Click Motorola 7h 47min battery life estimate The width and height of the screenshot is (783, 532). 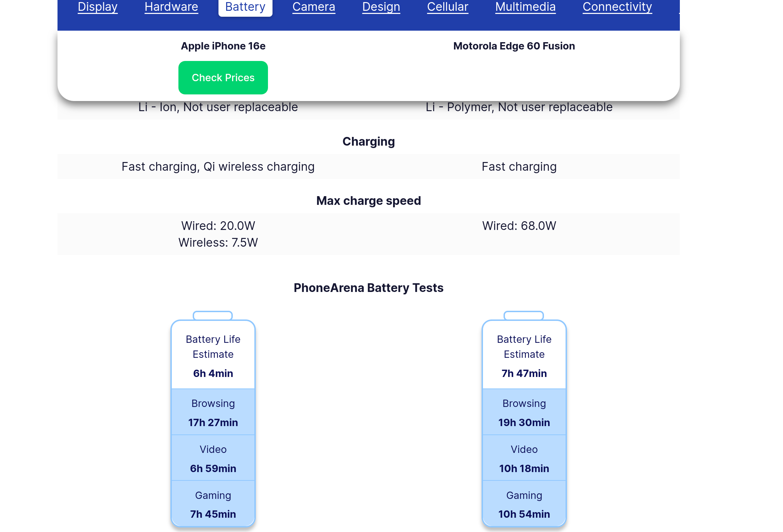(x=524, y=373)
